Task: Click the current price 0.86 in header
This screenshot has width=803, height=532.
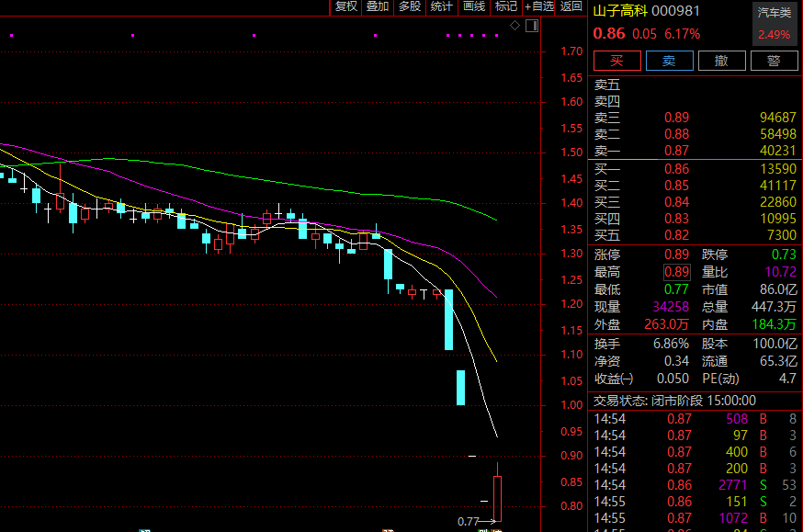Action: point(609,34)
